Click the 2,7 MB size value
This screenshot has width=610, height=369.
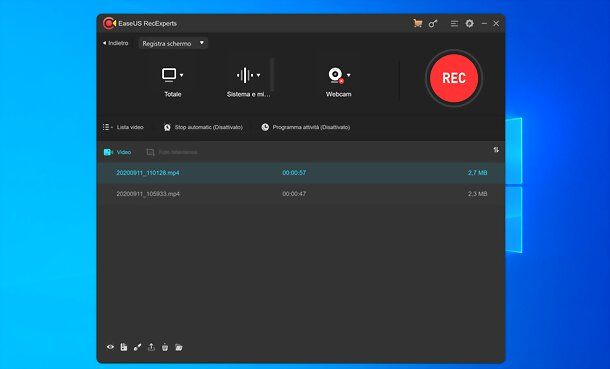point(477,173)
